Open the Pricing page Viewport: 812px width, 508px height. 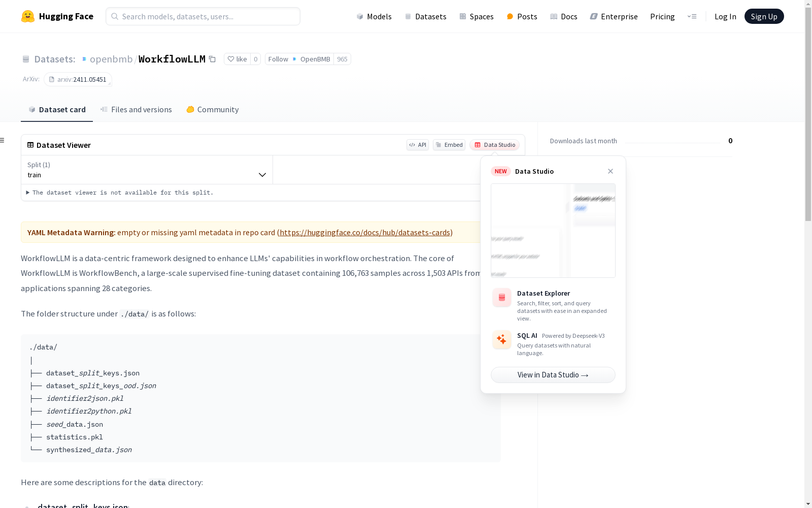662,16
